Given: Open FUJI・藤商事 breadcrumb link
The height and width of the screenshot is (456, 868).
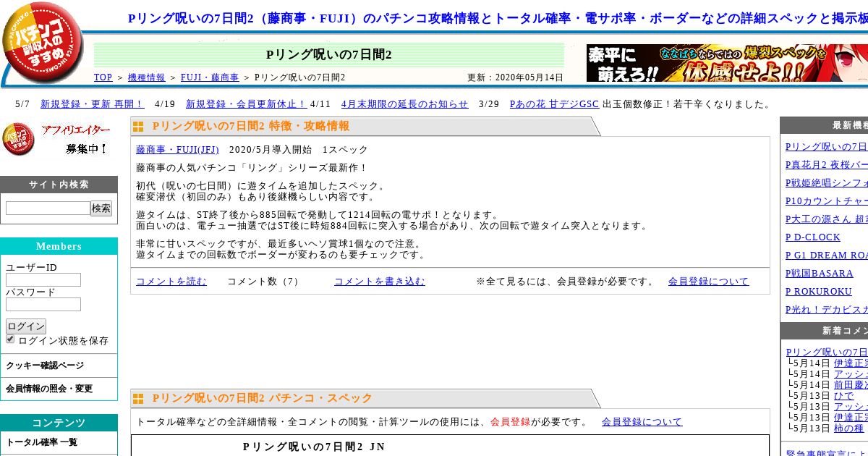Looking at the screenshot, I should 210,77.
